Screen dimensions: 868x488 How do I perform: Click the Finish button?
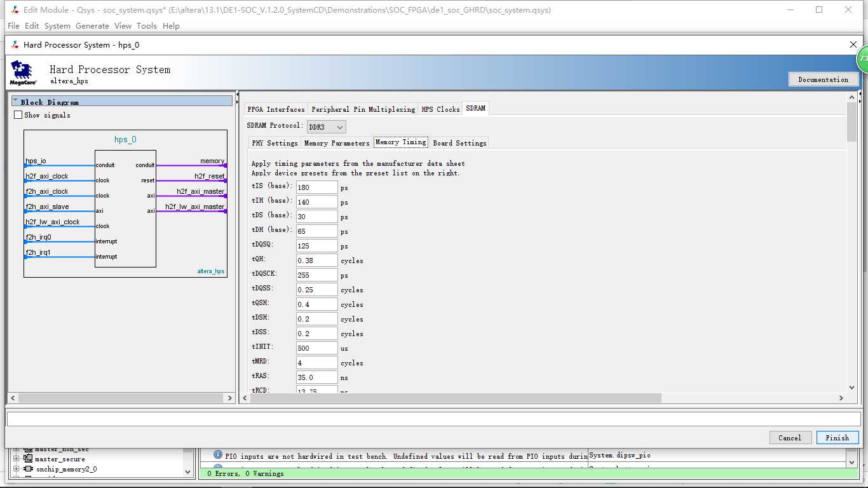[x=837, y=437]
